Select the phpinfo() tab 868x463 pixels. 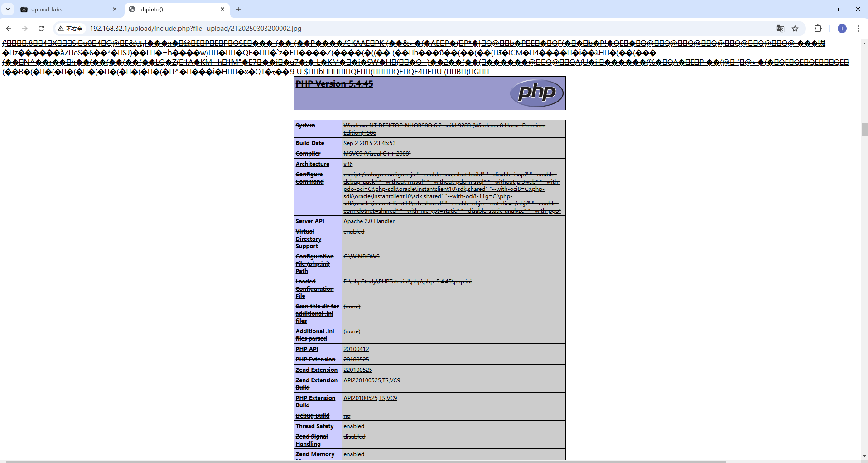pyautogui.click(x=177, y=9)
